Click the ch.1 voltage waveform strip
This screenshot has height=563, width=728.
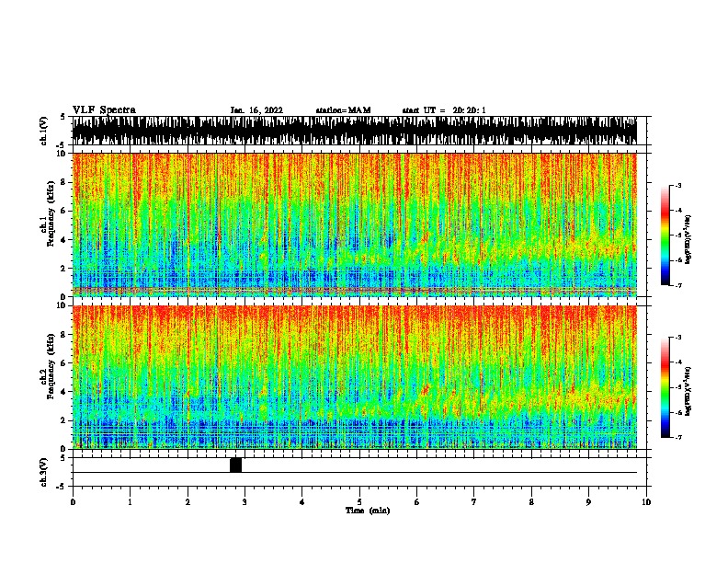click(355, 131)
